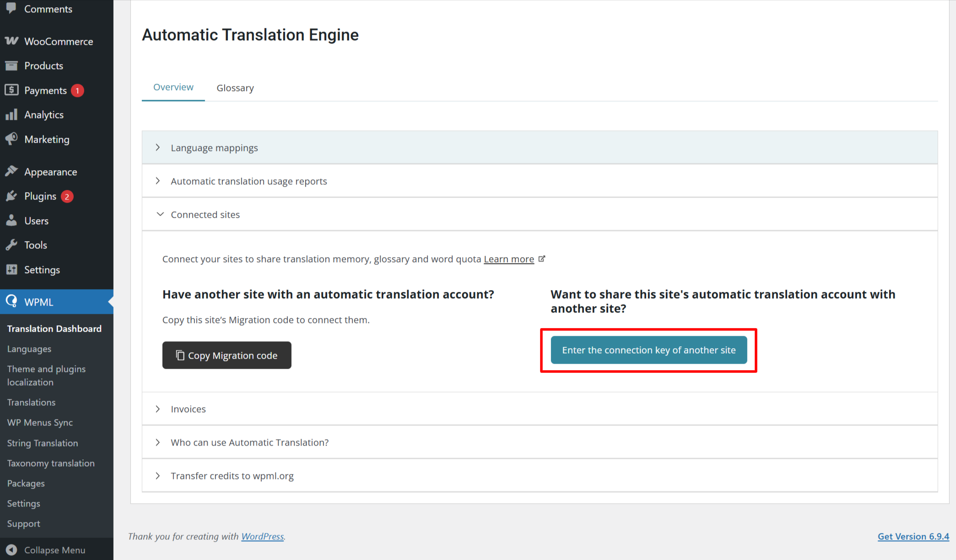Open the Learn more link

[509, 259]
